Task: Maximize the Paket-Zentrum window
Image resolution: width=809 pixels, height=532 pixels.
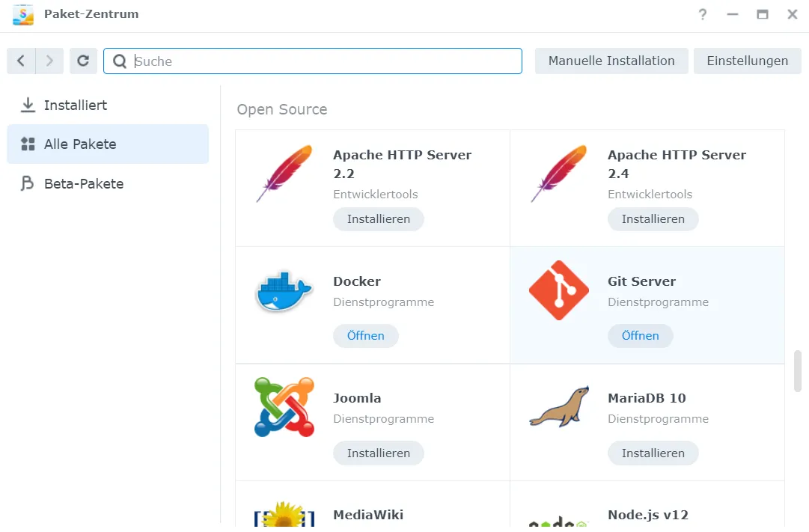Action: (763, 14)
